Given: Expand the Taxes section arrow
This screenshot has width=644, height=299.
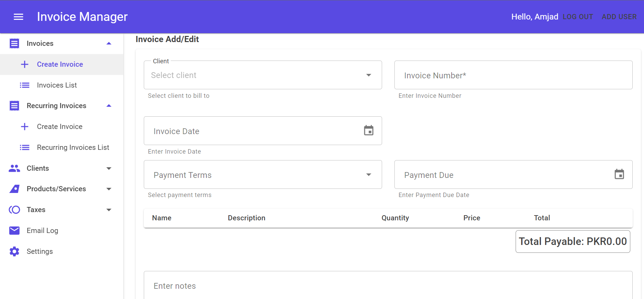Looking at the screenshot, I should [109, 210].
